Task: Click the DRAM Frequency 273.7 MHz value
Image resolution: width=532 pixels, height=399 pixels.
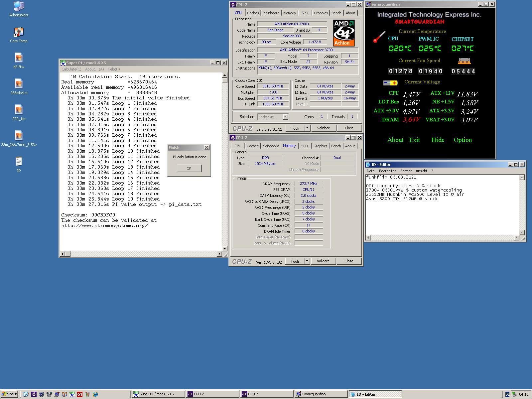Action: pos(309,184)
